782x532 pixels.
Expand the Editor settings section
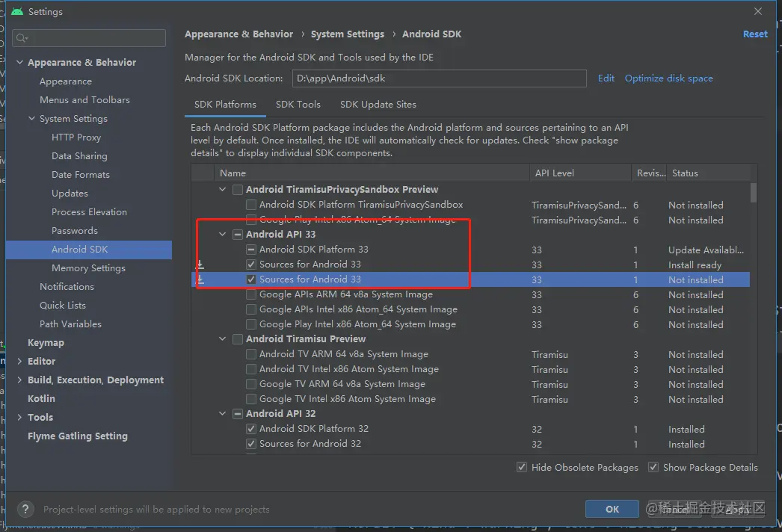click(20, 361)
